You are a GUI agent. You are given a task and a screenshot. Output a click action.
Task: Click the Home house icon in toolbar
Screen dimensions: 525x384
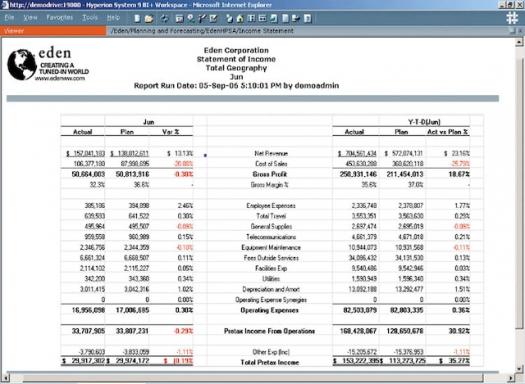coord(240,18)
